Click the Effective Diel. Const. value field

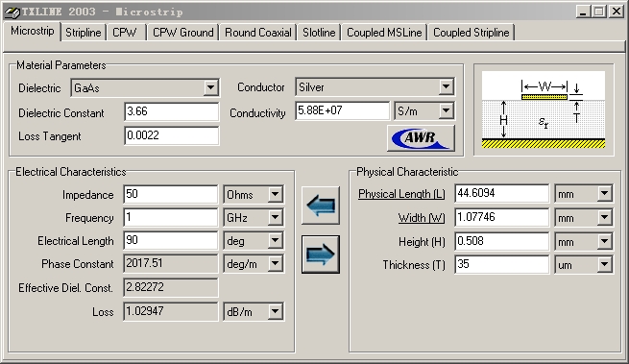point(171,287)
